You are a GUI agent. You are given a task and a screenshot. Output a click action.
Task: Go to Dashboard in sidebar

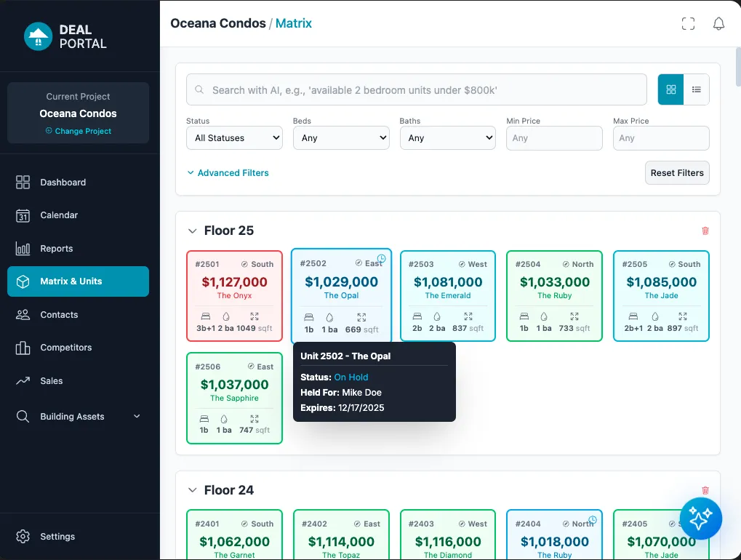point(63,183)
